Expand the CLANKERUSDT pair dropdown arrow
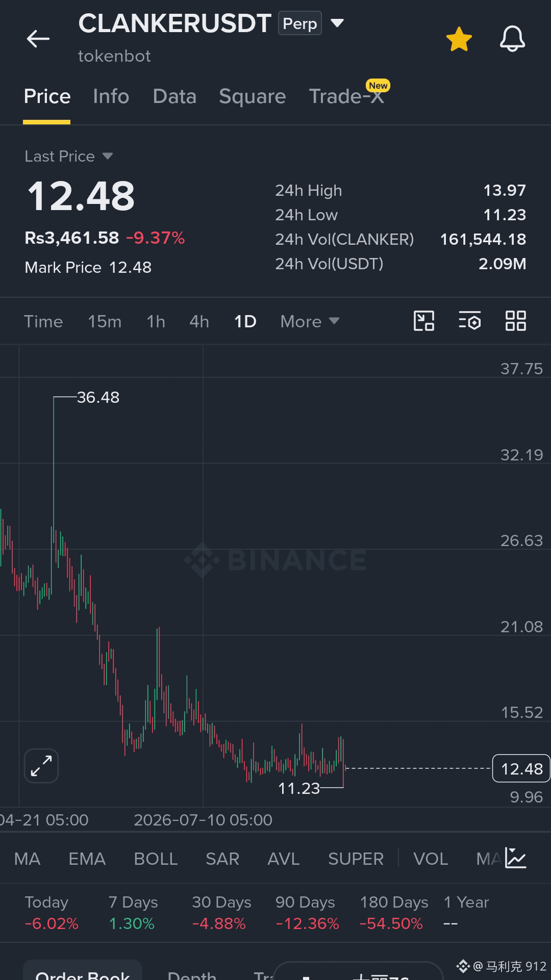The width and height of the screenshot is (551, 980). click(337, 23)
